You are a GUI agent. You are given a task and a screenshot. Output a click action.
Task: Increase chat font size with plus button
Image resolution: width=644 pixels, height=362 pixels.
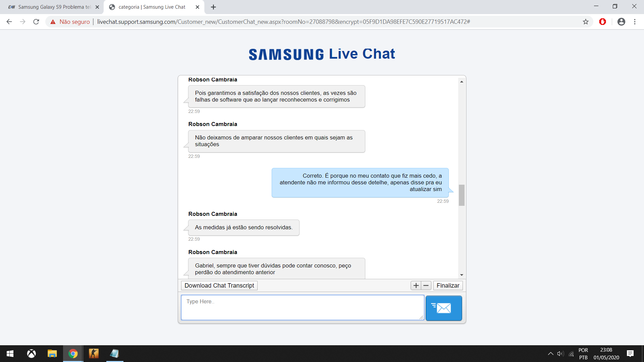point(416,286)
